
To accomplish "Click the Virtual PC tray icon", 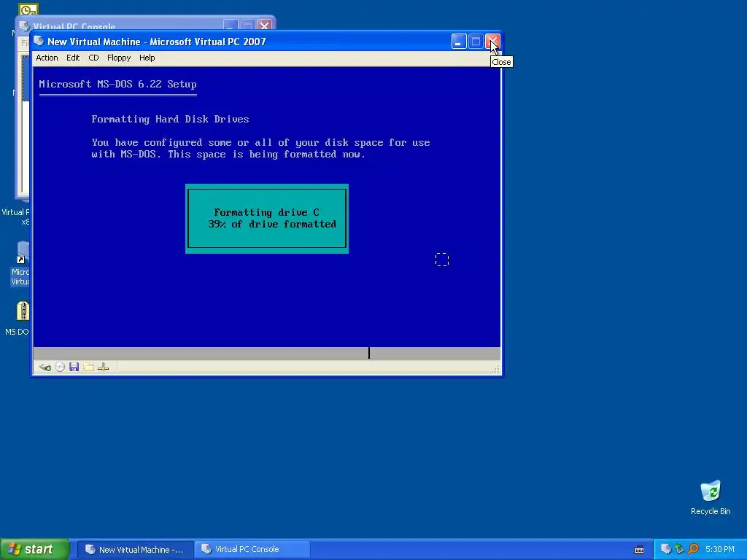I will click(x=666, y=549).
